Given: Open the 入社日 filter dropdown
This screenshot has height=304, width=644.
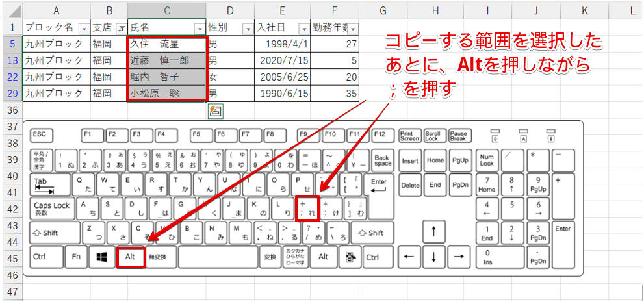Looking at the screenshot, I should tap(304, 29).
